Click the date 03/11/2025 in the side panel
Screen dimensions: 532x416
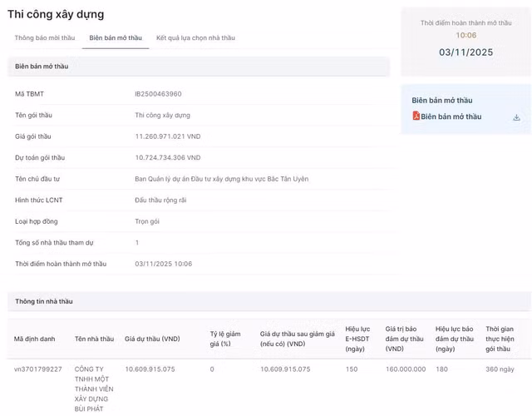(x=465, y=52)
